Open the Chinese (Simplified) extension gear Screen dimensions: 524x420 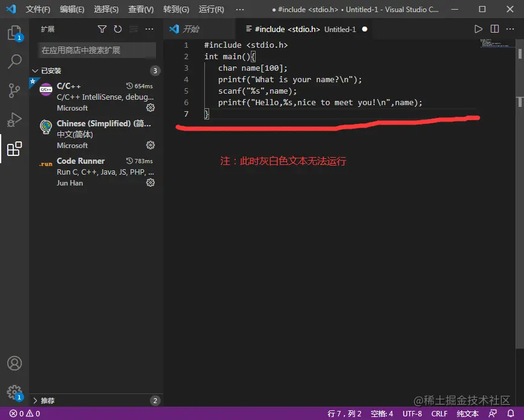[x=150, y=145]
